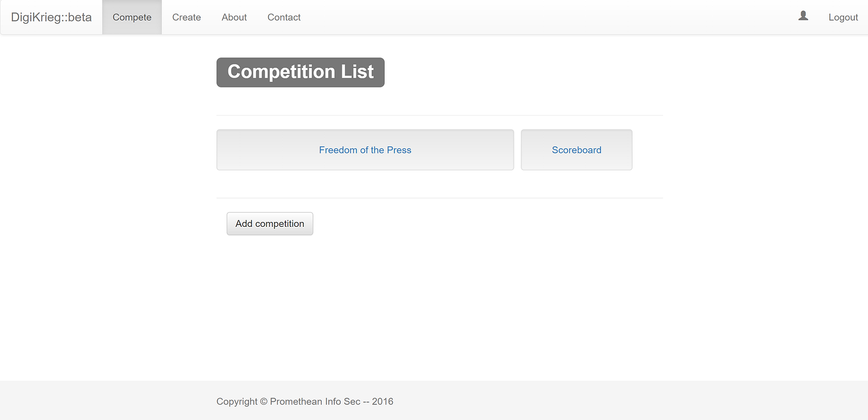This screenshot has height=420, width=868.
Task: Open the user profile icon
Action: click(x=803, y=16)
